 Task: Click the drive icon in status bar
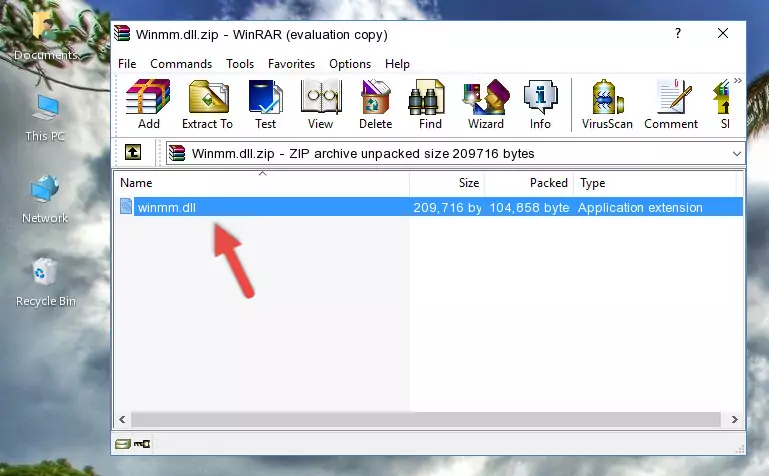(x=123, y=444)
